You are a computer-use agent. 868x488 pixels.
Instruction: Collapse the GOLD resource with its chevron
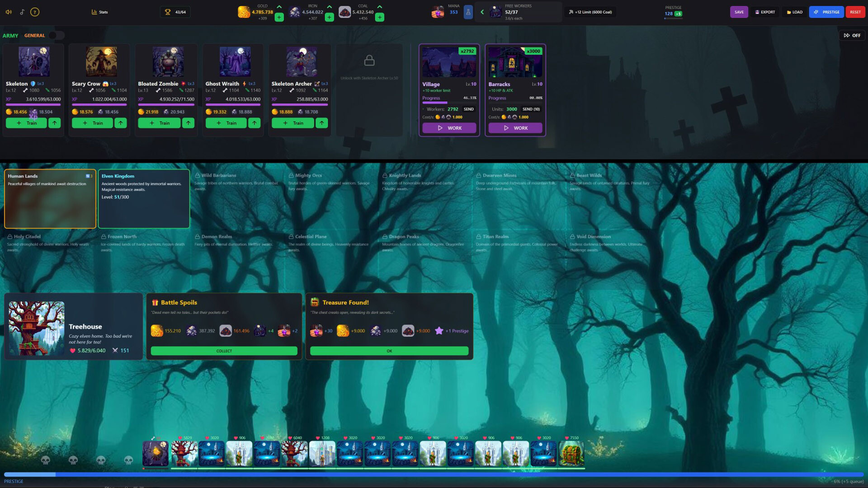tap(279, 7)
